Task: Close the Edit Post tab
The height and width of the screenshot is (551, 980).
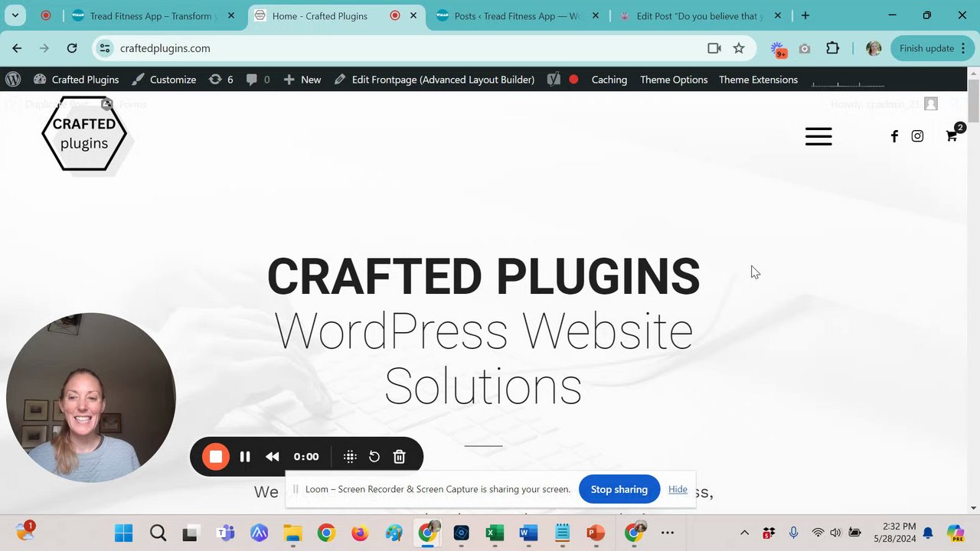Action: click(777, 15)
